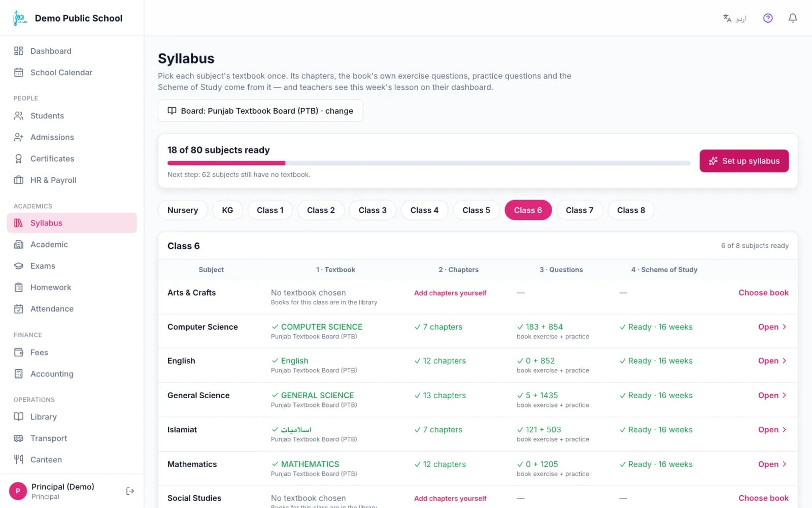Viewport: 812px width, 508px height.
Task: Open the General Science subject row
Action: pyautogui.click(x=772, y=395)
